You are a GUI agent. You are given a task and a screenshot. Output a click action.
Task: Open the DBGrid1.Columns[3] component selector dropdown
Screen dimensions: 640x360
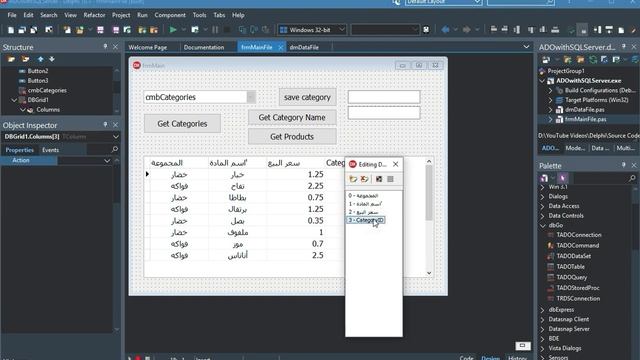(x=116, y=136)
